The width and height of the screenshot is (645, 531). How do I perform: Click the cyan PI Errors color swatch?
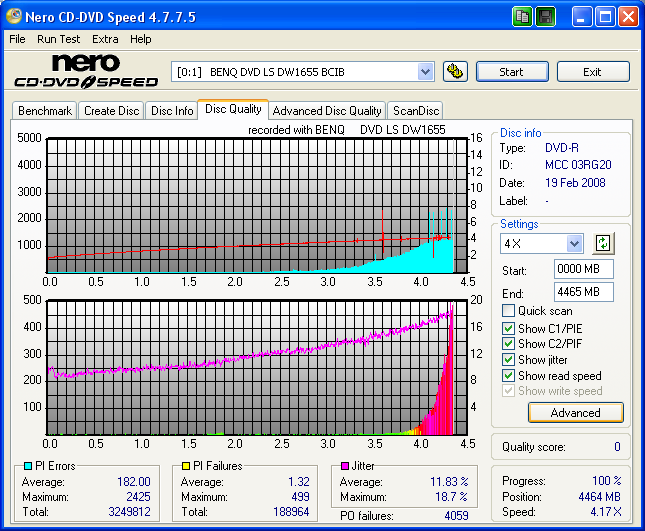click(28, 466)
